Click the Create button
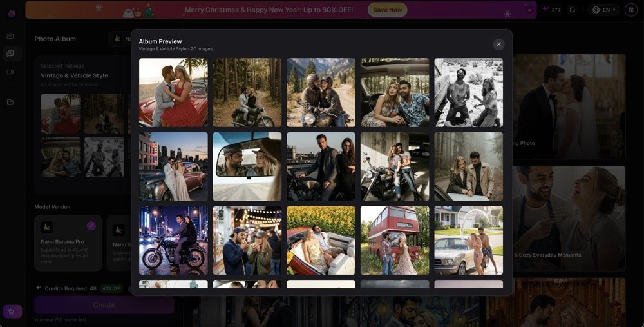The image size is (644, 327). click(104, 304)
